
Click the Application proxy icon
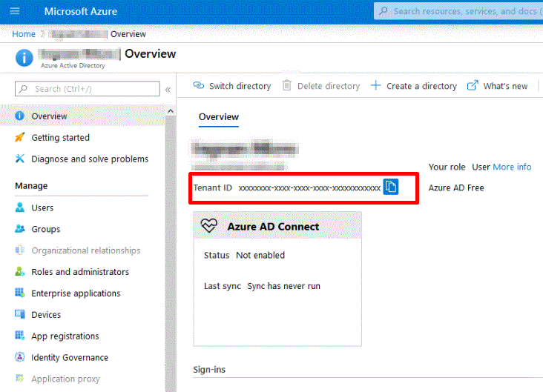click(x=20, y=378)
